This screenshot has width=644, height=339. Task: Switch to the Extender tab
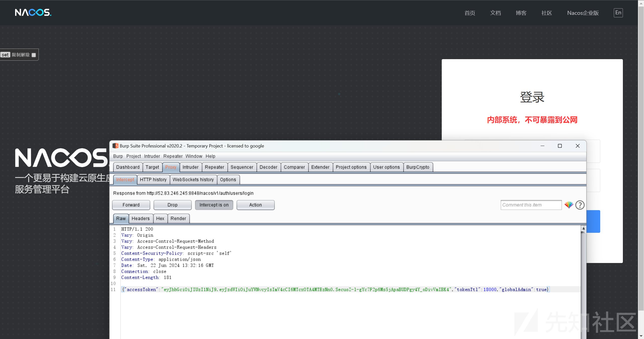[x=320, y=167]
